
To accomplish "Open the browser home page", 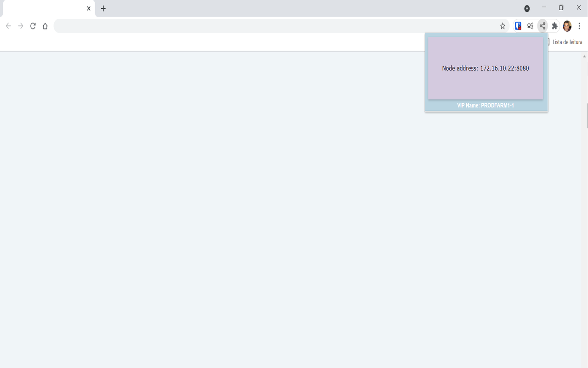I will (x=45, y=26).
